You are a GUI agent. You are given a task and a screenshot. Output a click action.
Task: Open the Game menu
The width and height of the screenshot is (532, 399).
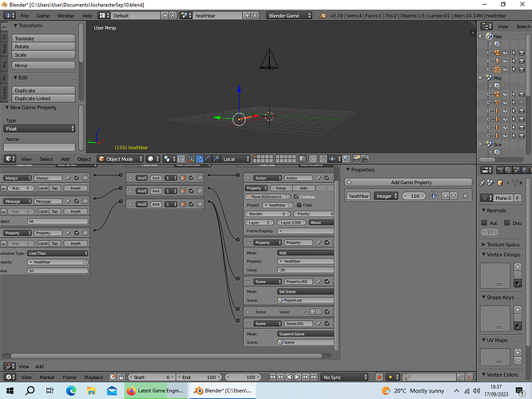[43, 16]
